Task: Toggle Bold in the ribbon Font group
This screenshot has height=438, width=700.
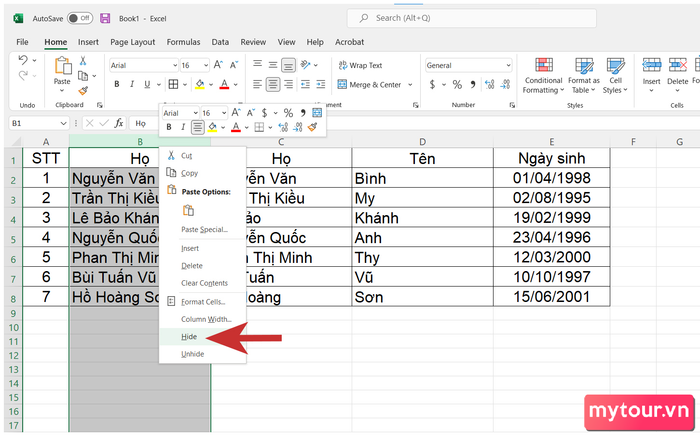Action: point(117,84)
